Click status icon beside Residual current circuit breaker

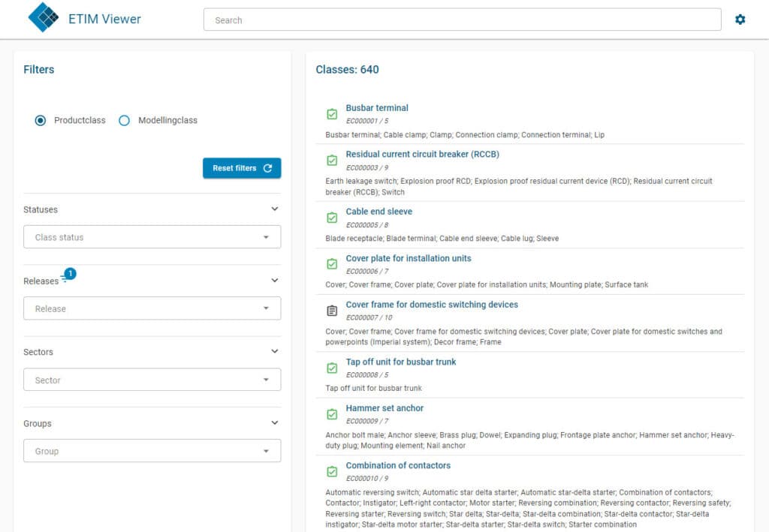(332, 161)
